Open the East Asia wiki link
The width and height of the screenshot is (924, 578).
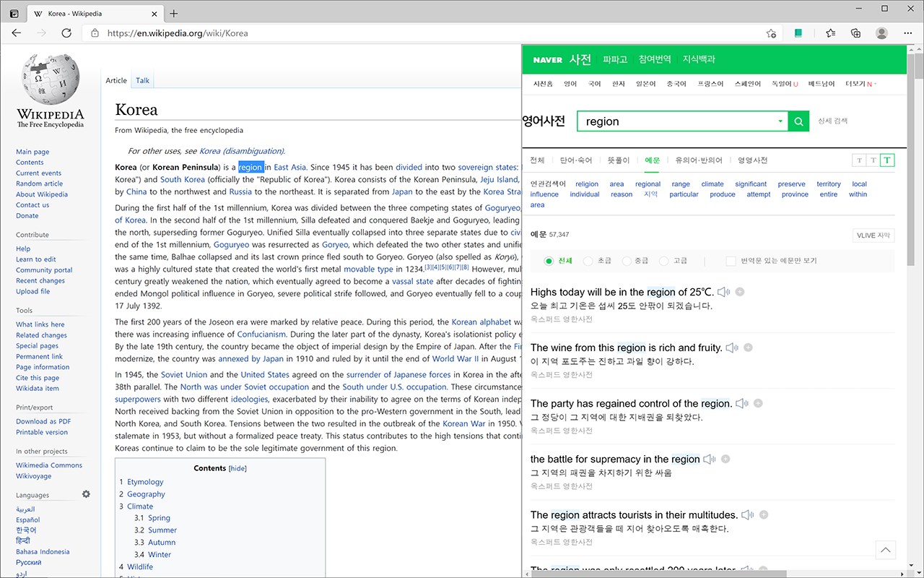pyautogui.click(x=289, y=168)
